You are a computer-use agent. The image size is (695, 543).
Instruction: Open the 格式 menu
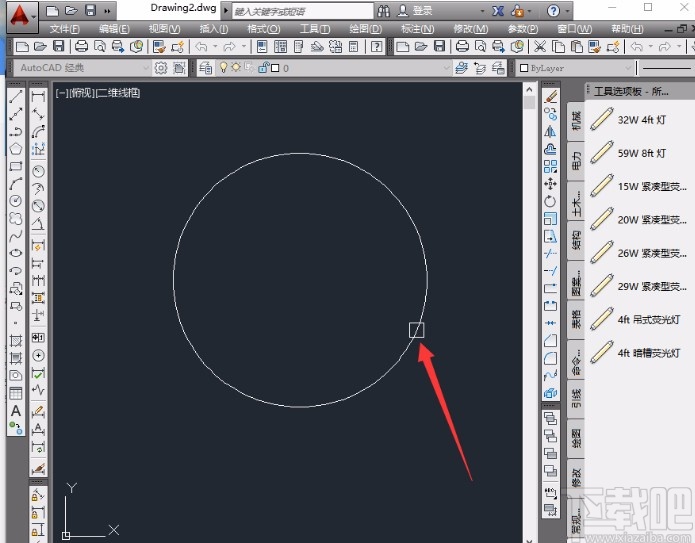pos(262,29)
